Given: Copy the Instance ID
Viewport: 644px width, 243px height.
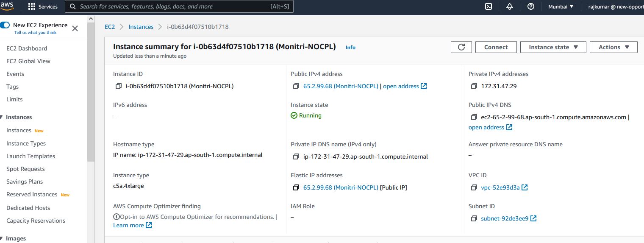Looking at the screenshot, I should tap(119, 87).
